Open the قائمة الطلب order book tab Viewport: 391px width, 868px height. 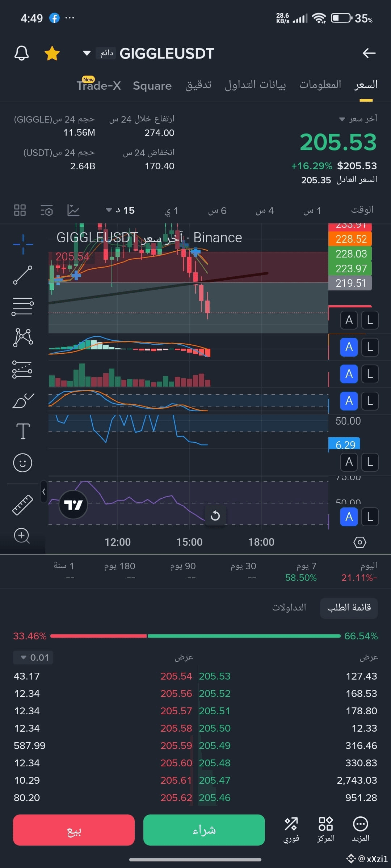[x=349, y=608]
